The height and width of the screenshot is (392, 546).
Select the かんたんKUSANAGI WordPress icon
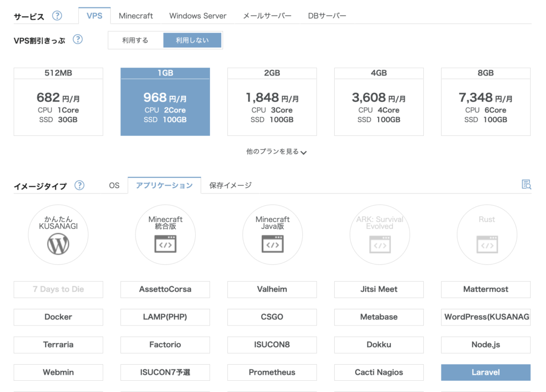coord(58,234)
